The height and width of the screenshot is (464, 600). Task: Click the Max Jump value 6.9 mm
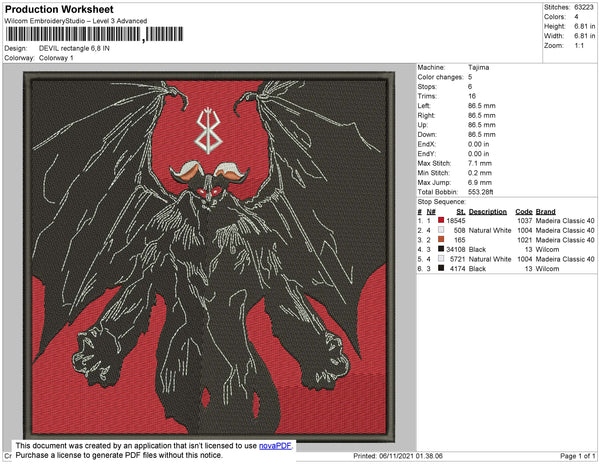479,182
